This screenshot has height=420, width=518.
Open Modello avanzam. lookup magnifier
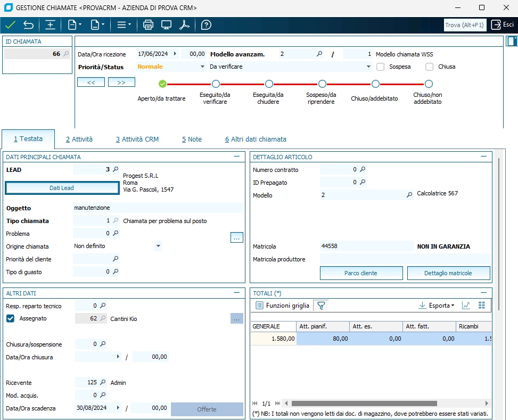(x=319, y=54)
